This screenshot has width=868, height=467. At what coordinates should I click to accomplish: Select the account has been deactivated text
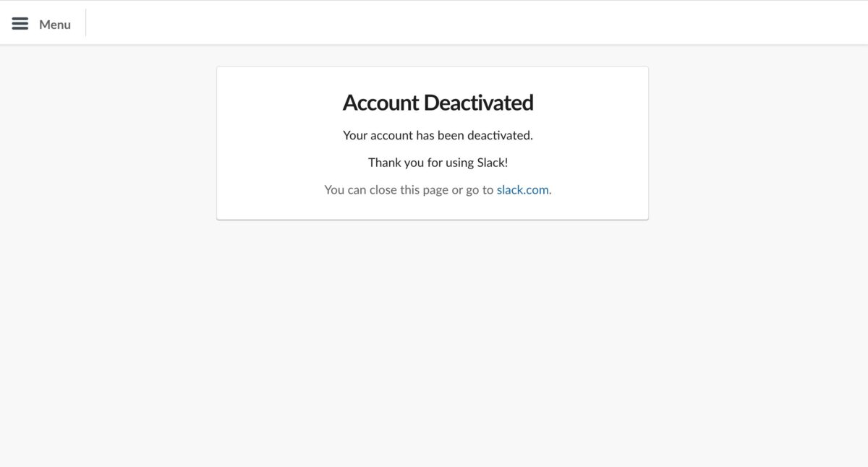tap(438, 135)
